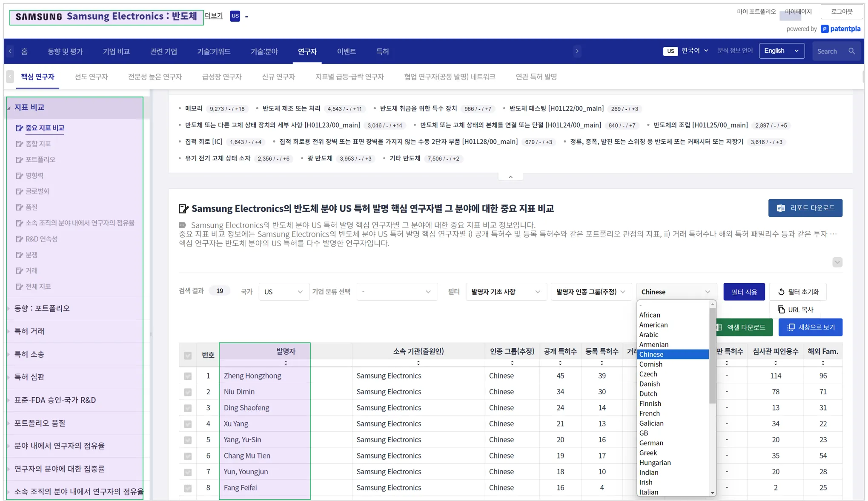
Task: Apply filter with 필터 적용 button
Action: pos(744,292)
